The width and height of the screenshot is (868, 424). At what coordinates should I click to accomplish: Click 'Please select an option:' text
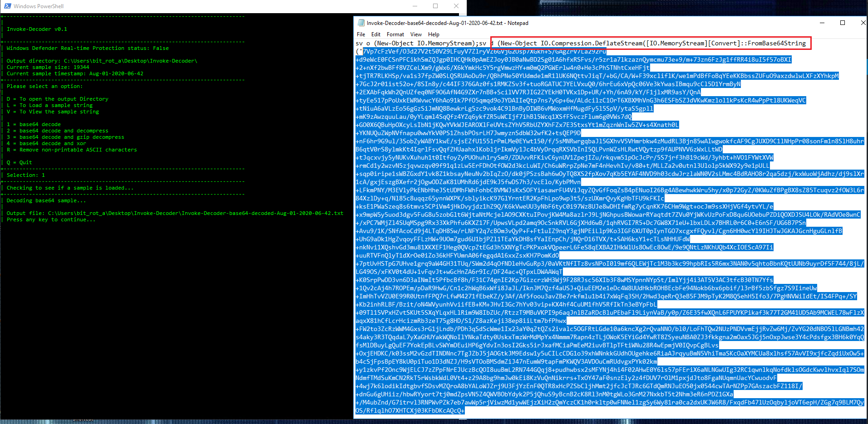pos(44,86)
